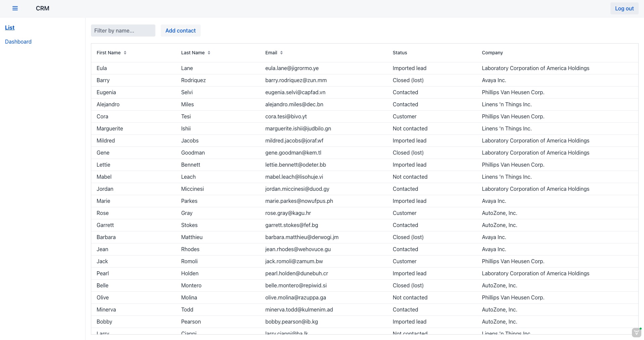Click Belle Montero's AutoZone, Inc. company cell

click(499, 285)
